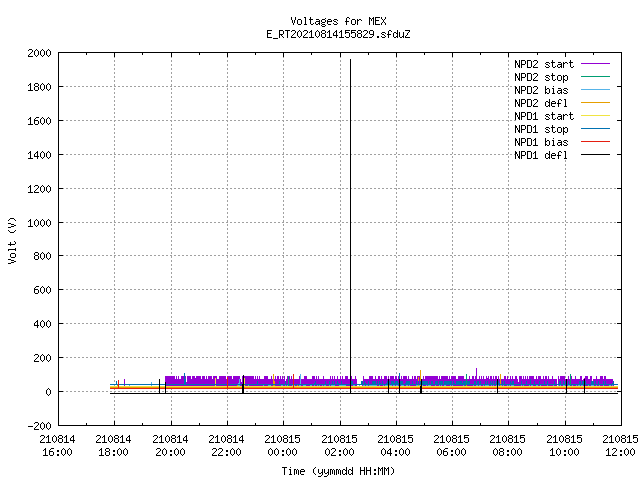Click the 1200 y-axis tick value

click(39, 189)
